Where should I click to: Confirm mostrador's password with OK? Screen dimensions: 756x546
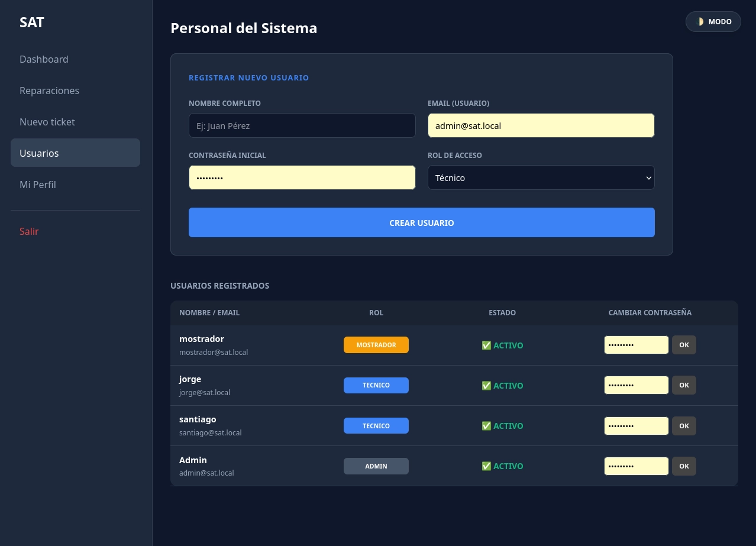684,345
